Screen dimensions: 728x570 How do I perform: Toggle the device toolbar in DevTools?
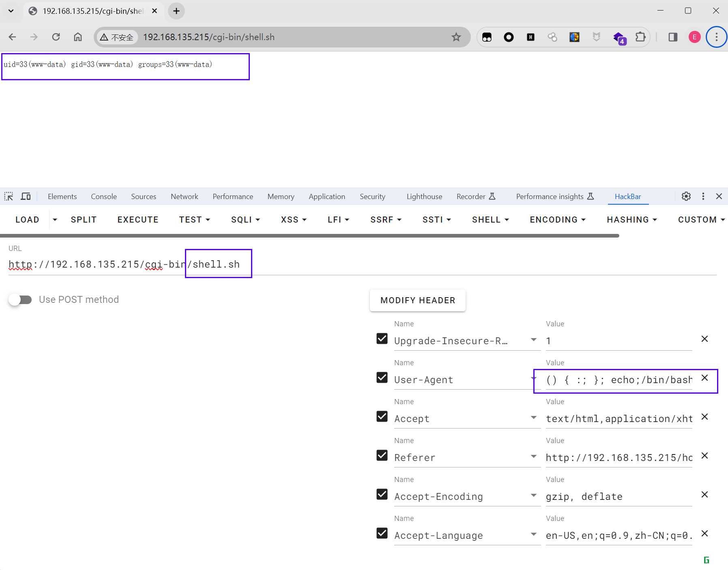pos(26,196)
